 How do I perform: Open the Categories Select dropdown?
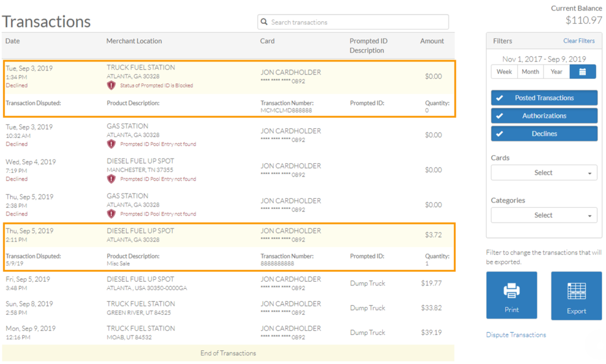544,215
